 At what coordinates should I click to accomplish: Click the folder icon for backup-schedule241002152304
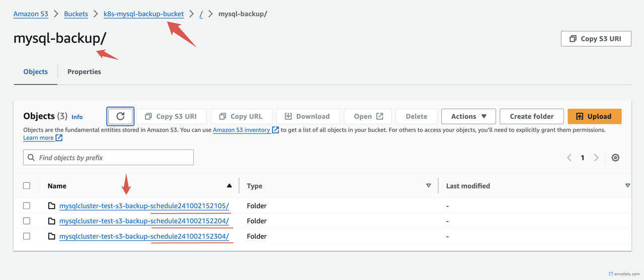tap(51, 236)
